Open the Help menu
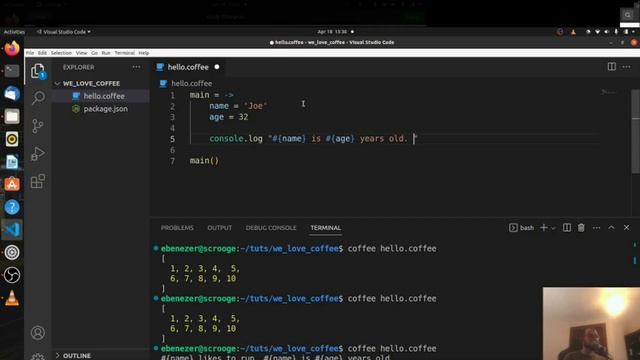This screenshot has height=360, width=640. pyautogui.click(x=144, y=53)
